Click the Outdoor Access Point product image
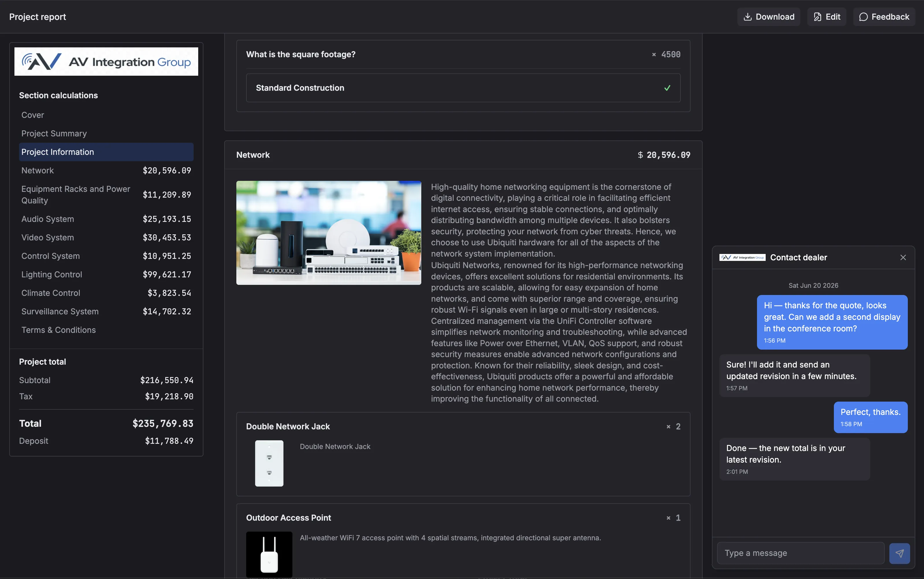 [x=269, y=554]
